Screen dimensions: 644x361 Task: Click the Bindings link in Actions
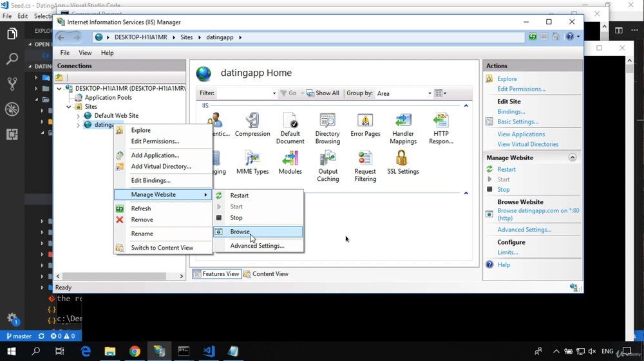511,111
